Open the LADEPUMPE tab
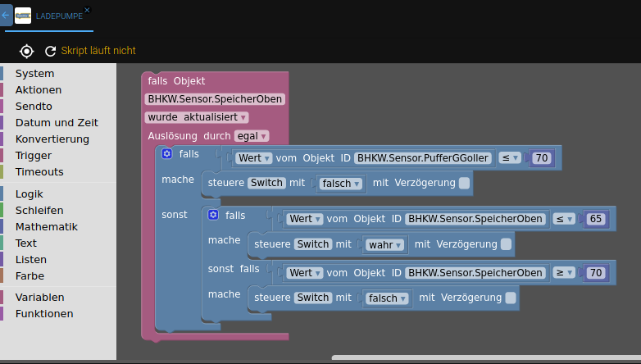Screen dimensions: 641x364 59,16
